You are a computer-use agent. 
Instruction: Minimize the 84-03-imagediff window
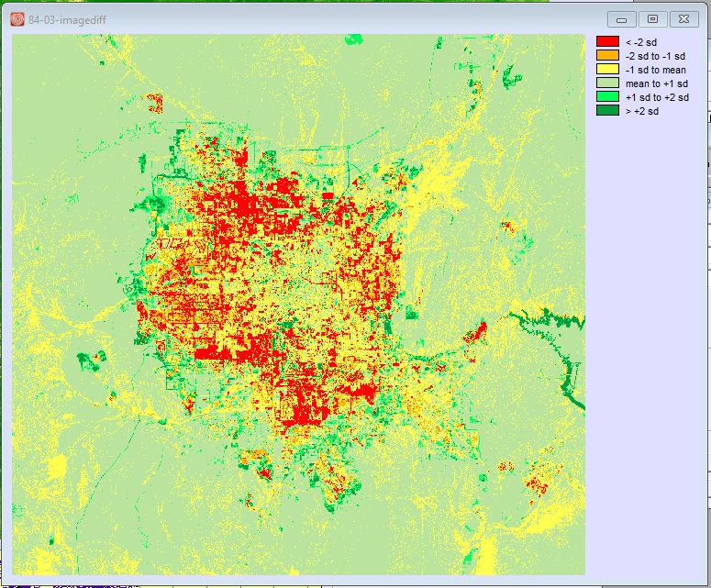[622, 19]
